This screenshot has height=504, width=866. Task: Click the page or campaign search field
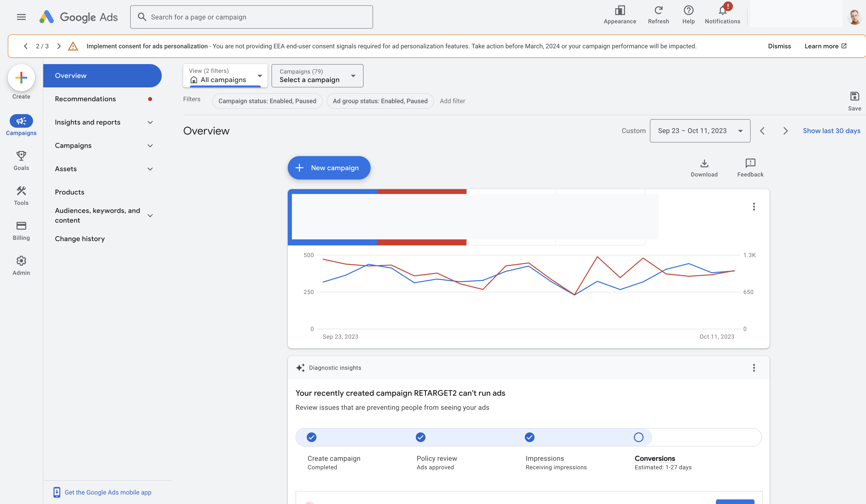251,17
